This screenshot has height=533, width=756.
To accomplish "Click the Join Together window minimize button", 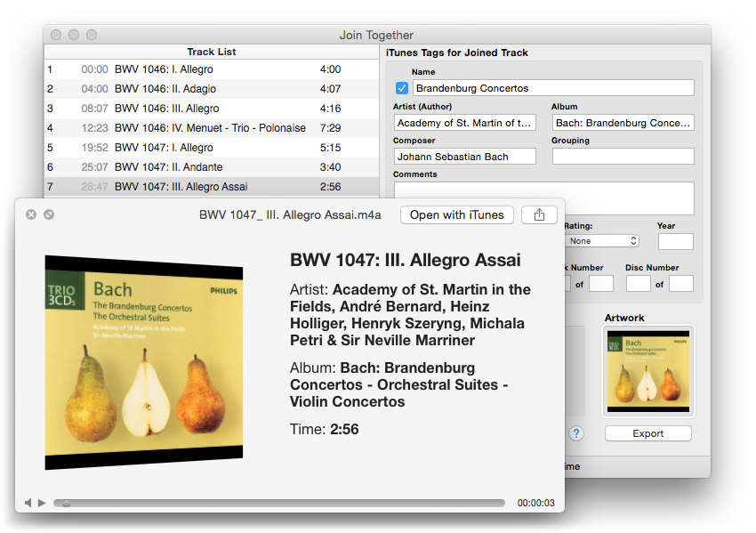I will [x=74, y=35].
